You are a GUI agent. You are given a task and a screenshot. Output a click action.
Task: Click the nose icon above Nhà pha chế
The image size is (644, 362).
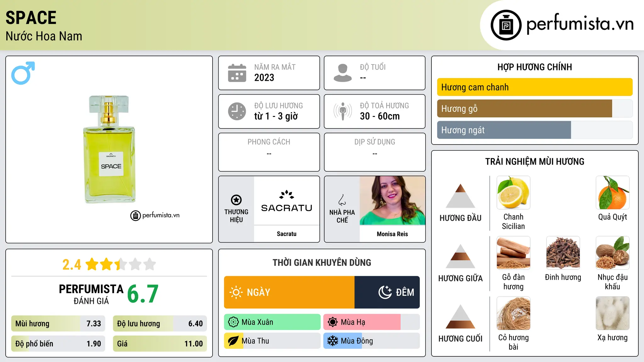342,200
